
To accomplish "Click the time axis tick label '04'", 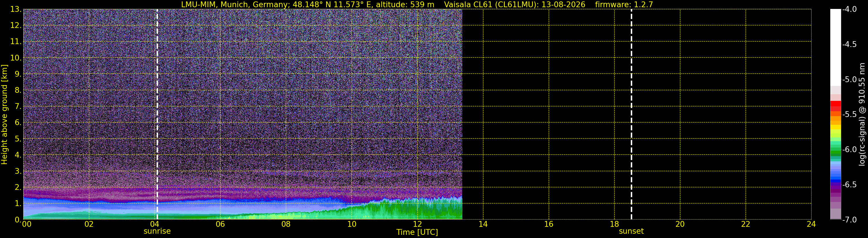I will pyautogui.click(x=155, y=224).
